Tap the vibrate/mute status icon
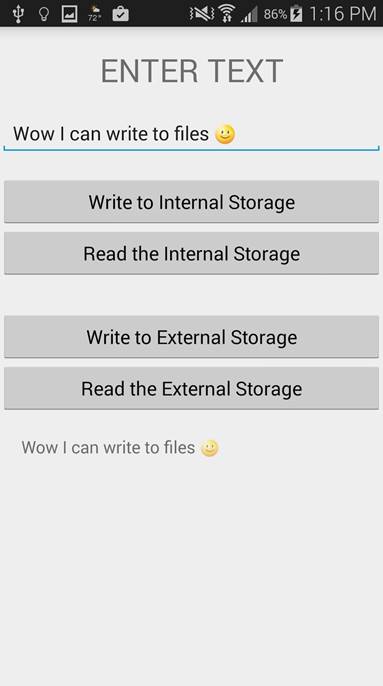This screenshot has width=383, height=686. click(x=202, y=14)
